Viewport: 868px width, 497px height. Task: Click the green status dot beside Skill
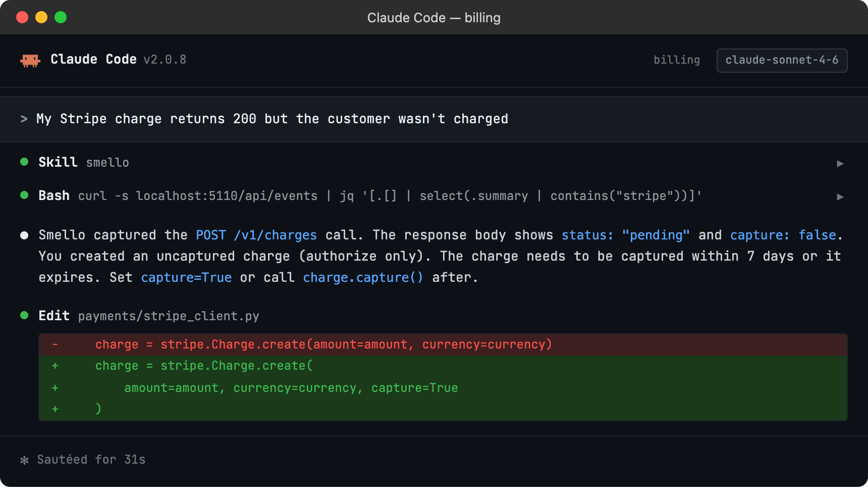tap(24, 162)
